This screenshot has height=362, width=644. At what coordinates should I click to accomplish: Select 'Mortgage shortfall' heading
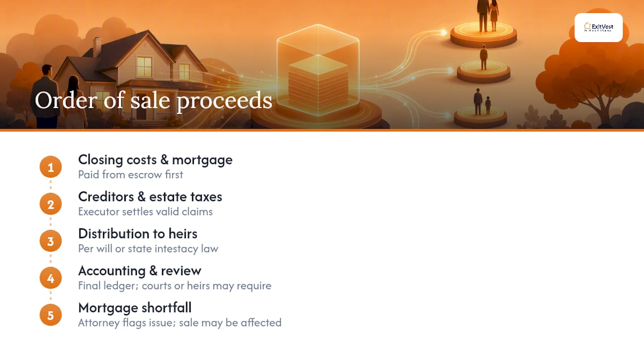[135, 308]
